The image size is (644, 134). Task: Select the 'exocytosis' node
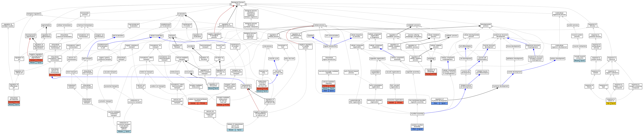pos(189,72)
